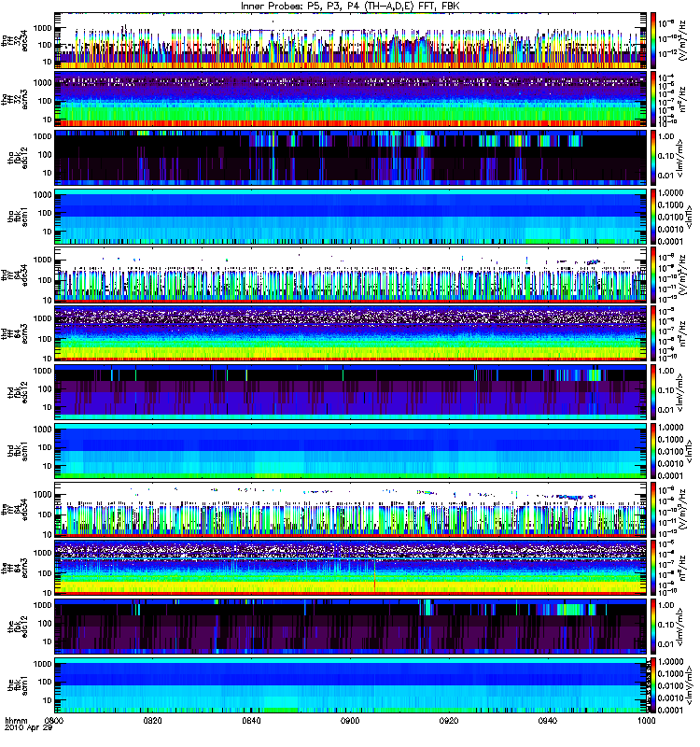
Task: Click the time axis label 1000
Action: point(646,721)
